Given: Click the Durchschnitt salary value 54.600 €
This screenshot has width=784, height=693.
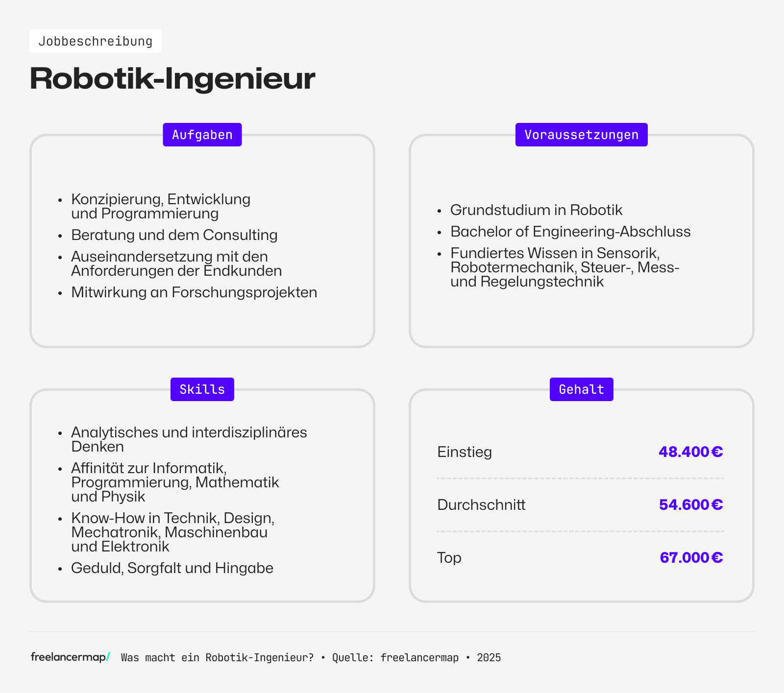Looking at the screenshot, I should [690, 504].
